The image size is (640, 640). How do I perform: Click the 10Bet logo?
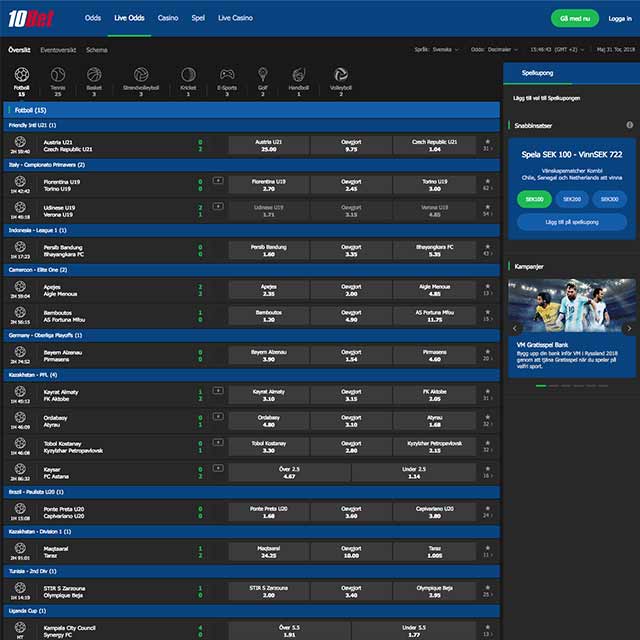(31, 18)
